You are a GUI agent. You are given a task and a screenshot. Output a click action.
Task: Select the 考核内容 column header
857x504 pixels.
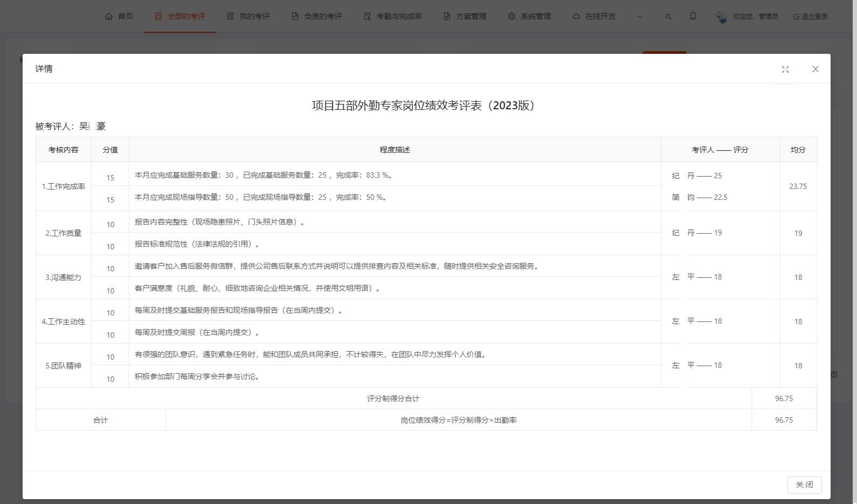64,150
